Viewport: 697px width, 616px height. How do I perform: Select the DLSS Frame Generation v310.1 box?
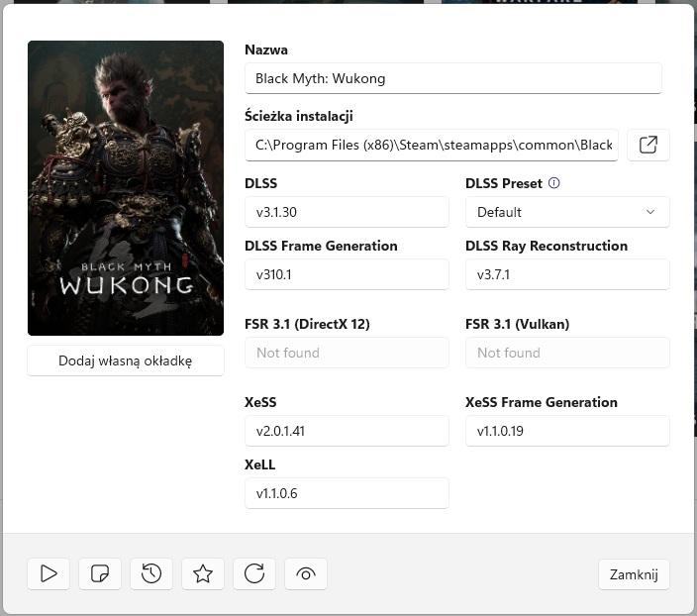[347, 274]
